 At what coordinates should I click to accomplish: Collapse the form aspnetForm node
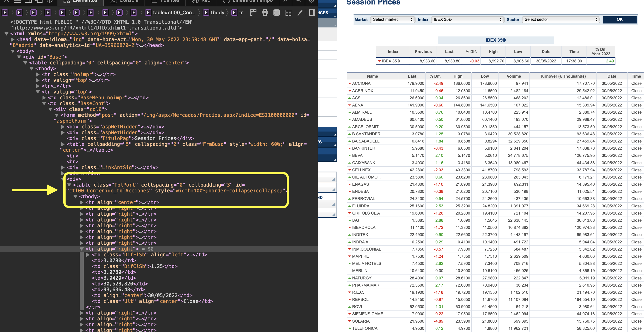(56, 115)
